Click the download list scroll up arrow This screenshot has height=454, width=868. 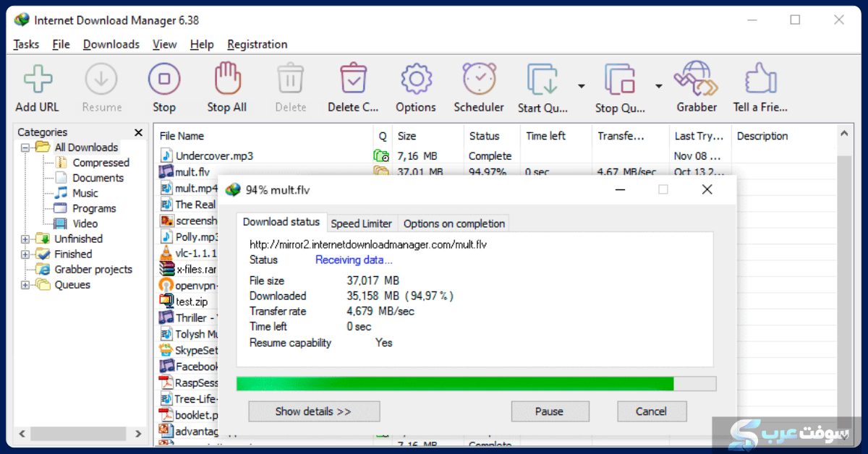click(844, 134)
